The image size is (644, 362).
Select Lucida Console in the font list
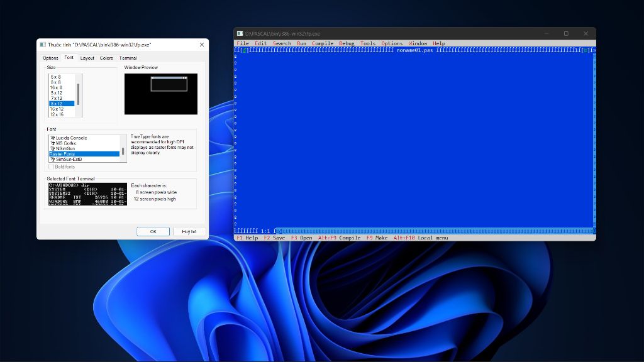click(84, 138)
